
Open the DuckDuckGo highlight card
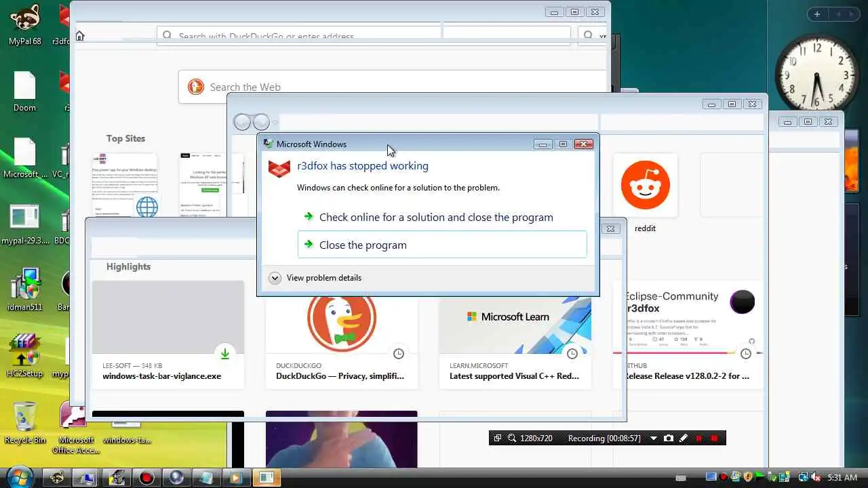(x=342, y=342)
